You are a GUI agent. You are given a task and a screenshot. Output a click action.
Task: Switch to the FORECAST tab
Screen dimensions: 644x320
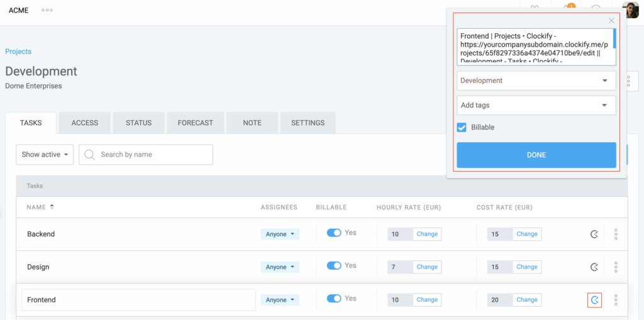click(195, 123)
